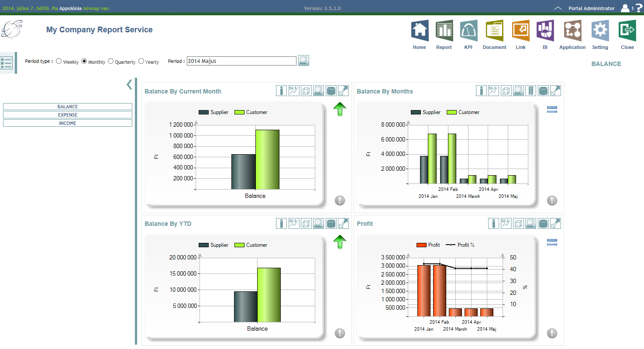The height and width of the screenshot is (349, 644).
Task: Click the 3D cube icon of Profit panel
Action: 518,224
